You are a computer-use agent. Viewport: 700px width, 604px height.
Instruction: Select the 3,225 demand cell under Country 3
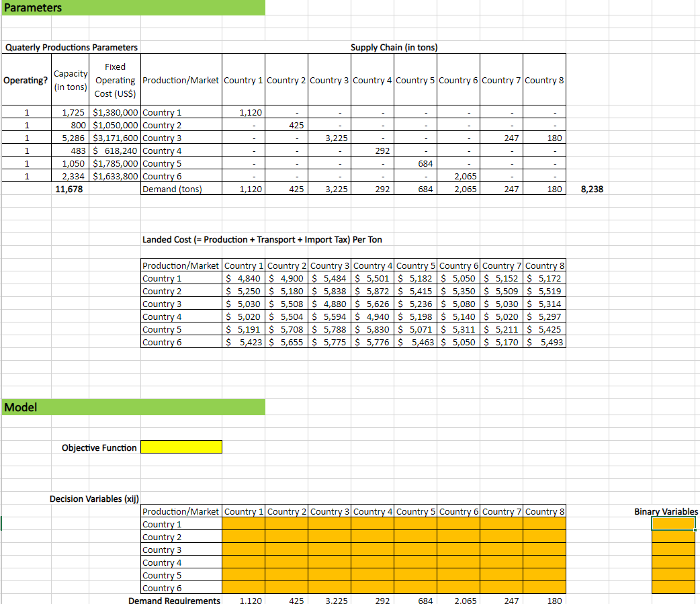[329, 189]
